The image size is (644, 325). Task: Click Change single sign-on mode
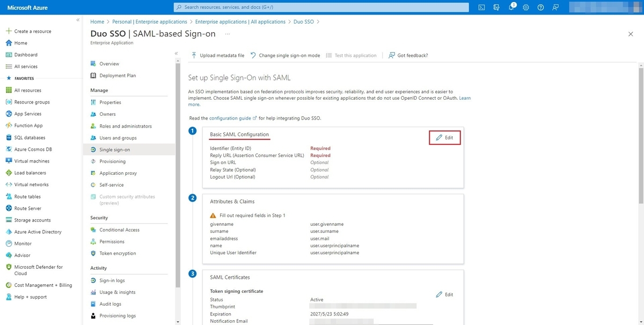pos(285,55)
